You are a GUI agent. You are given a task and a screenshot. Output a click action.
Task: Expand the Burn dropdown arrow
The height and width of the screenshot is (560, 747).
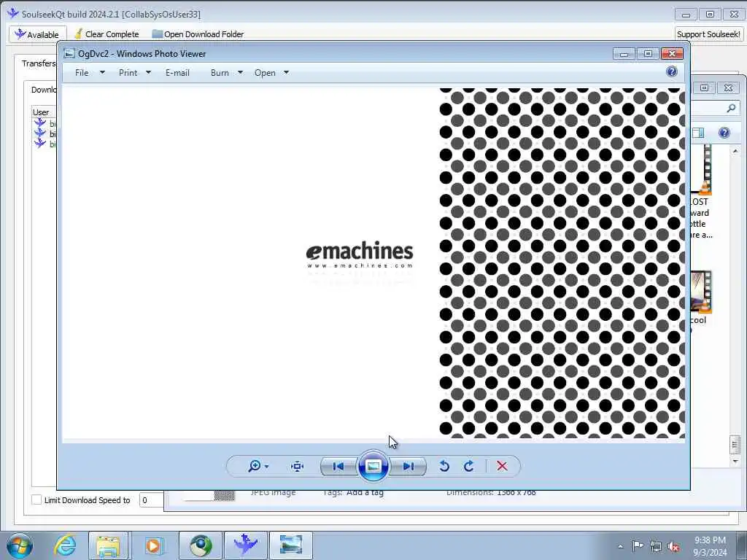click(240, 73)
